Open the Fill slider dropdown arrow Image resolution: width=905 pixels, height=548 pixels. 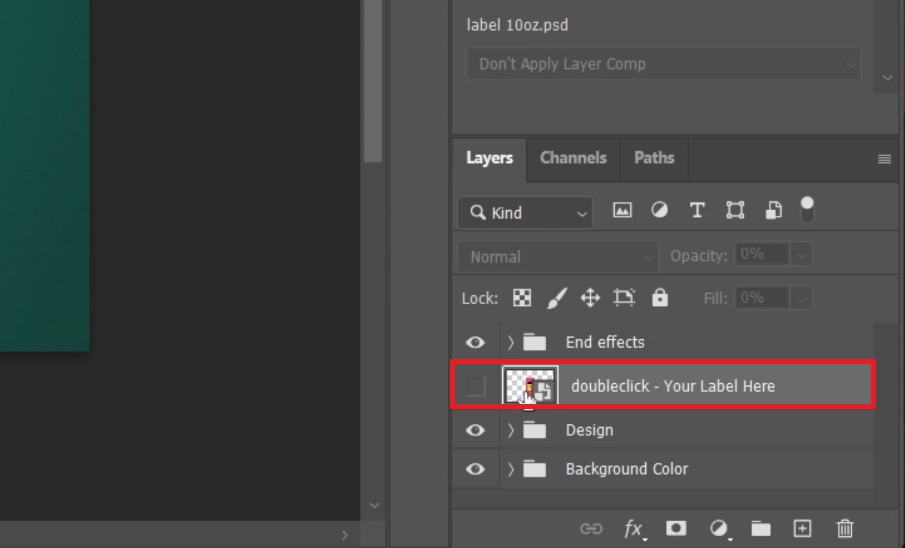[802, 298]
